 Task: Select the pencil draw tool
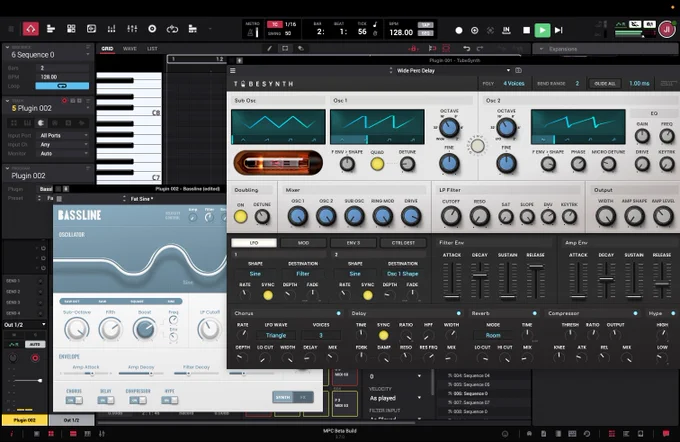[269, 49]
